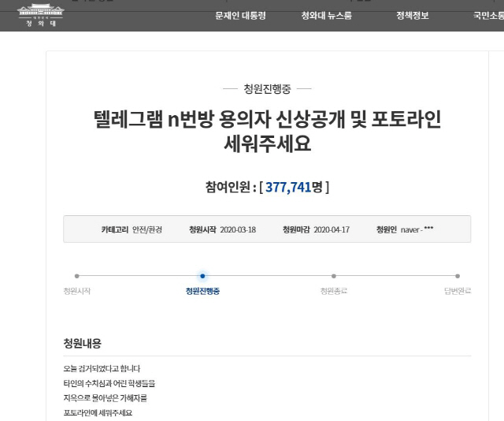Click the participant count 377,741

(x=288, y=187)
